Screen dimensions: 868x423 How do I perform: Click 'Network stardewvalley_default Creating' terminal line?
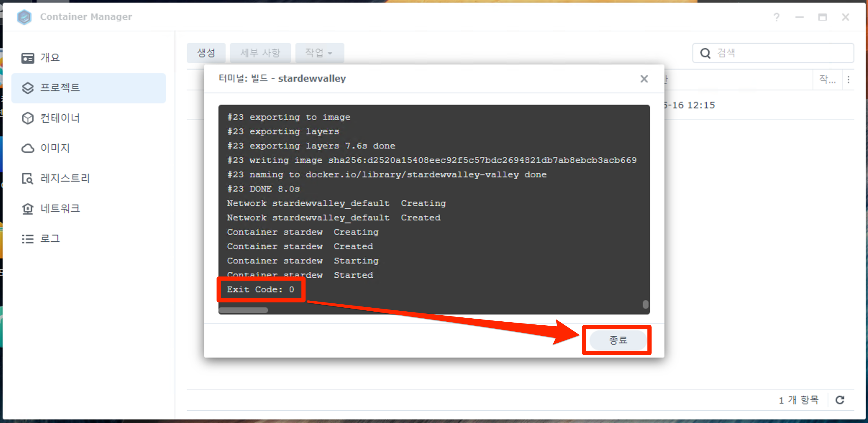tap(336, 203)
